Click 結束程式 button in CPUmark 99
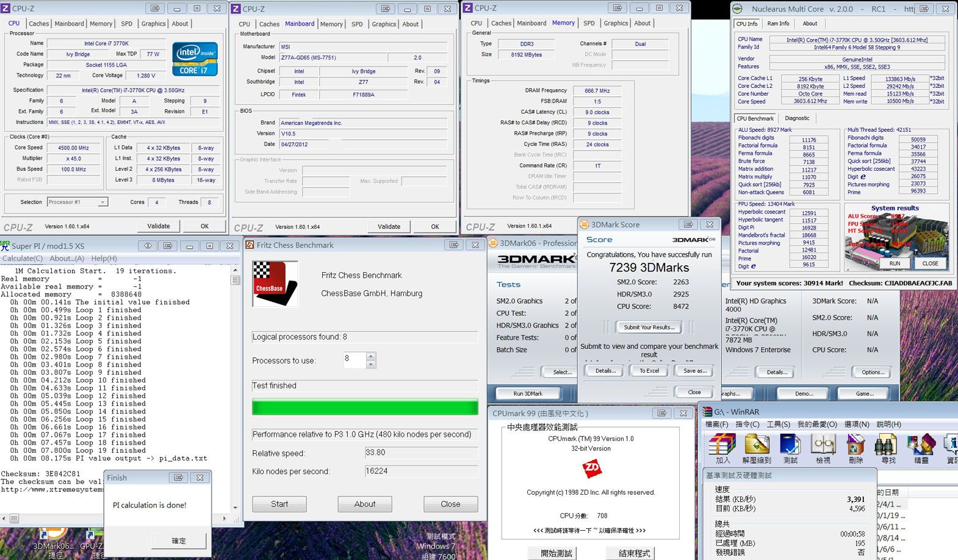The height and width of the screenshot is (560, 958). tap(635, 553)
